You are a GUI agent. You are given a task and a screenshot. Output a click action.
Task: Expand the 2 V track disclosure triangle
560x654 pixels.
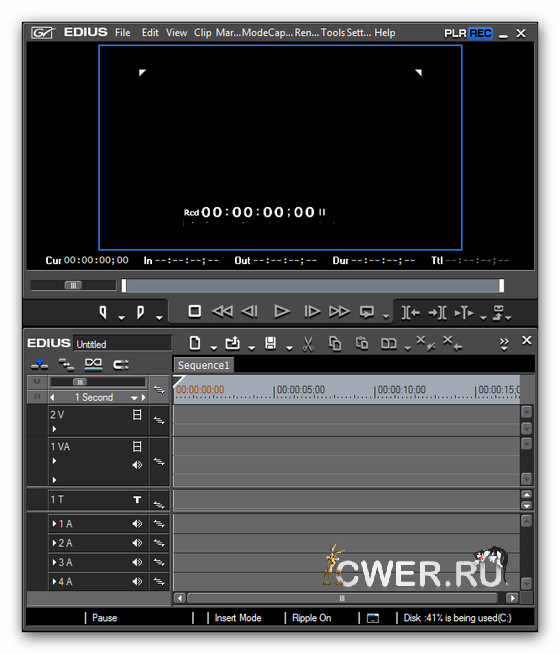pos(54,429)
